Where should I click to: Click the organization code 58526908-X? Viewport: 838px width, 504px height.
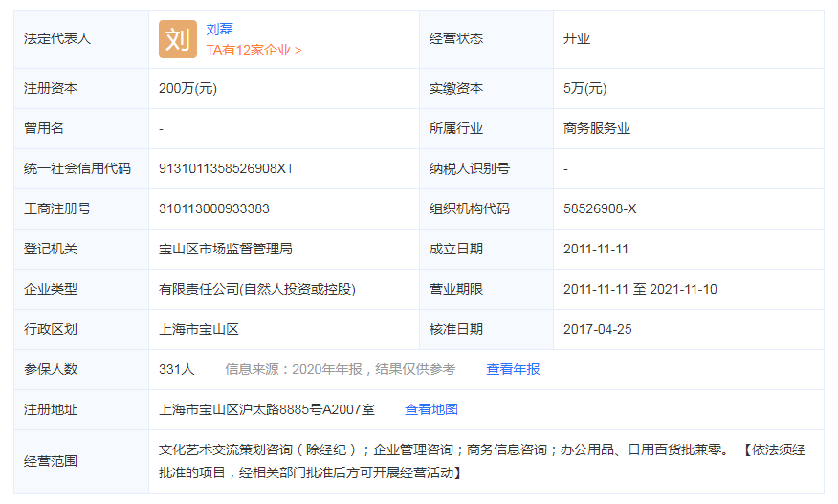[x=600, y=208]
